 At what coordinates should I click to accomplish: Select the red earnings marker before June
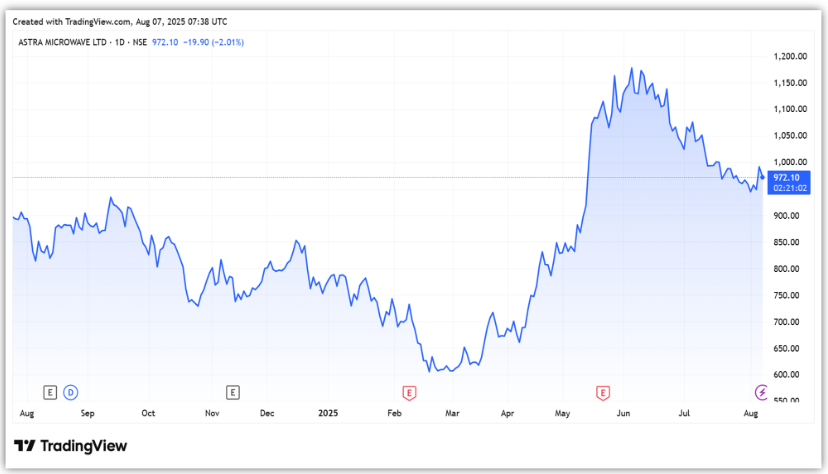(602, 390)
